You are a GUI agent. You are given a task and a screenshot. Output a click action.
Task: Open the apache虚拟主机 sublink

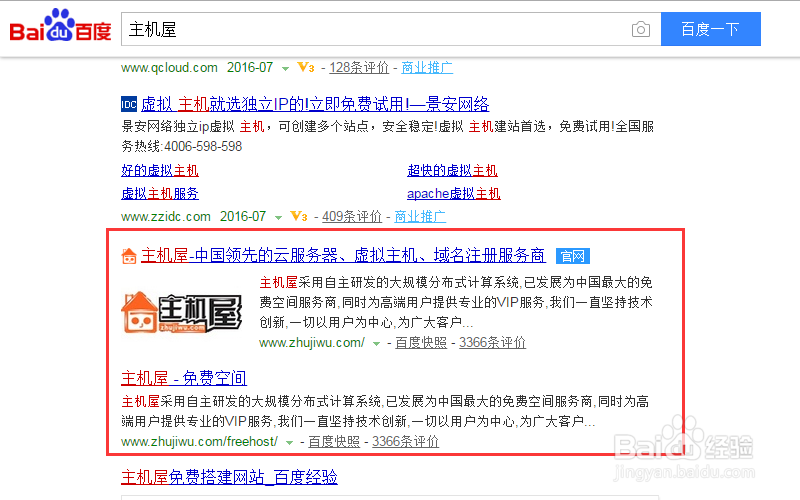(x=454, y=193)
